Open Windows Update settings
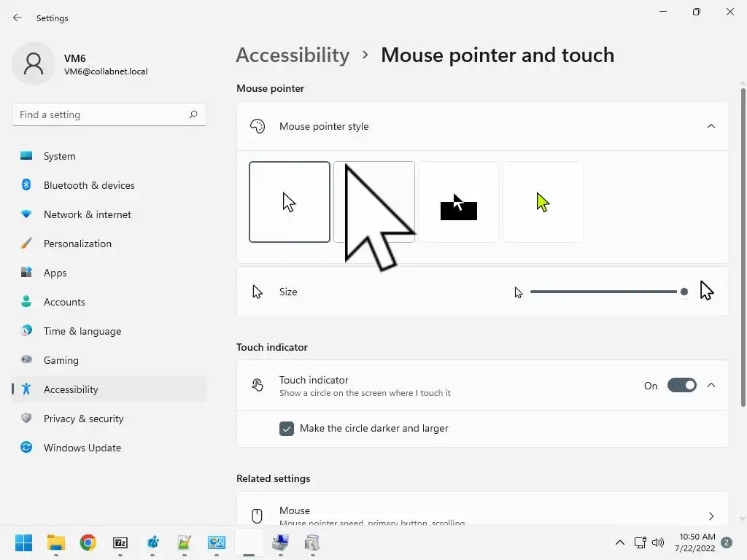The height and width of the screenshot is (560, 747). pyautogui.click(x=109, y=448)
